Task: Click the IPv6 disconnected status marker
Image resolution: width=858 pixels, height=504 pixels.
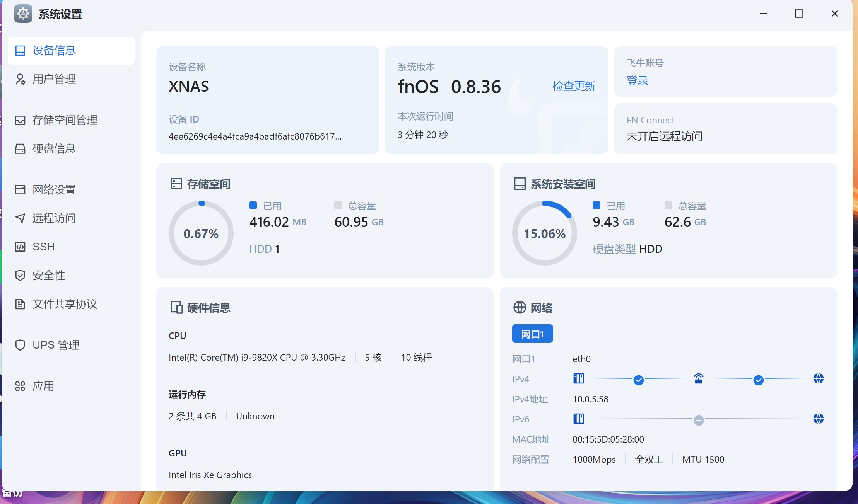Action: [699, 420]
